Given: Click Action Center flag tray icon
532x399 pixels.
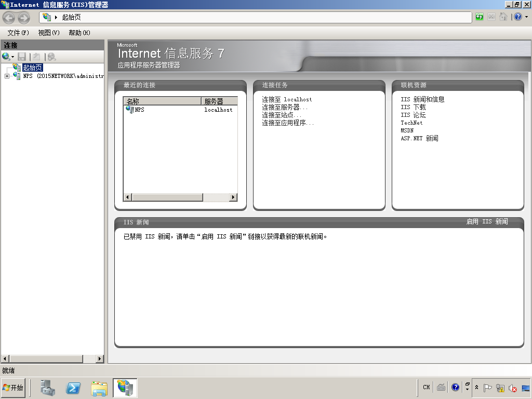Looking at the screenshot, I should (487, 388).
